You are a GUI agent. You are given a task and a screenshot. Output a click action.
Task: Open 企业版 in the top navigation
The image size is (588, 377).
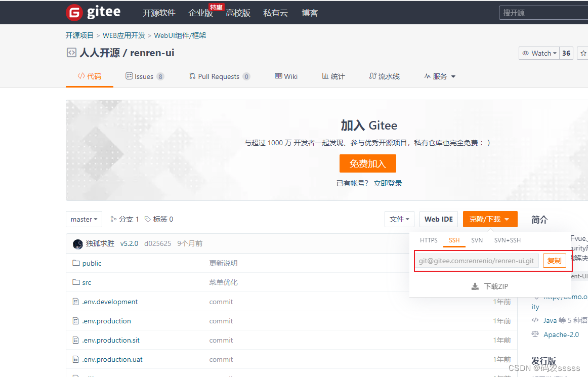pos(200,13)
